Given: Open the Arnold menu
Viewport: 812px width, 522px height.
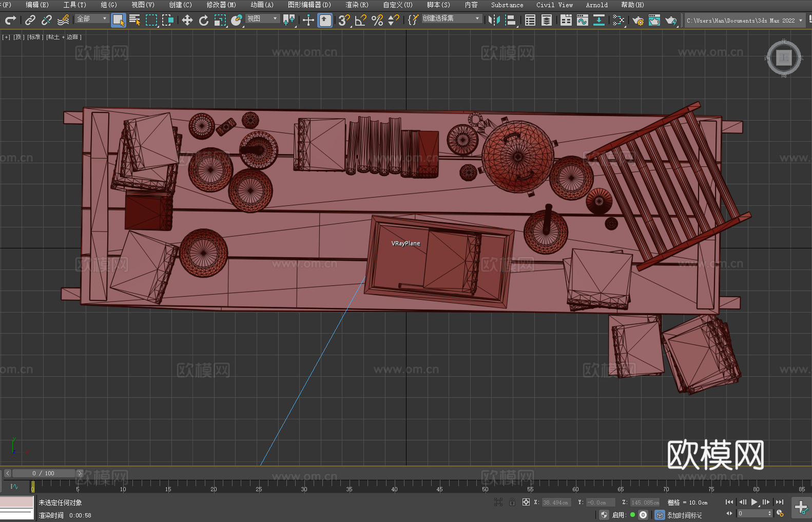Looking at the screenshot, I should pyautogui.click(x=596, y=5).
